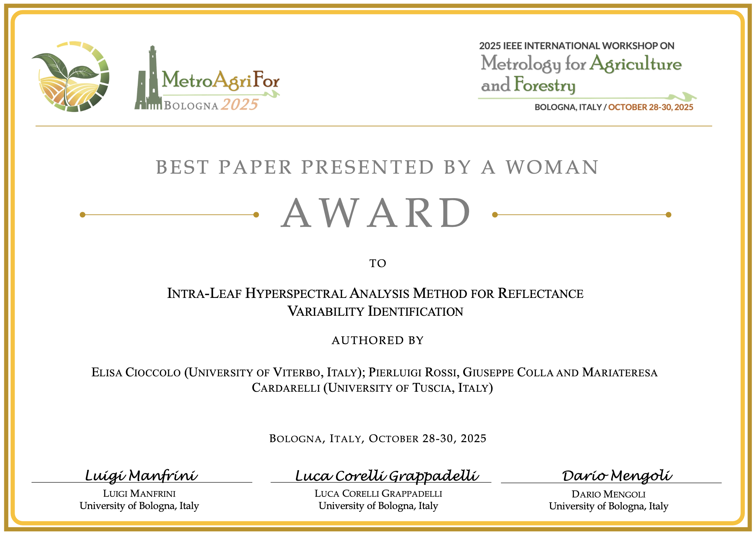This screenshot has height=537, width=756.
Task: Click the Luigi Manfrini signature
Action: click(142, 475)
